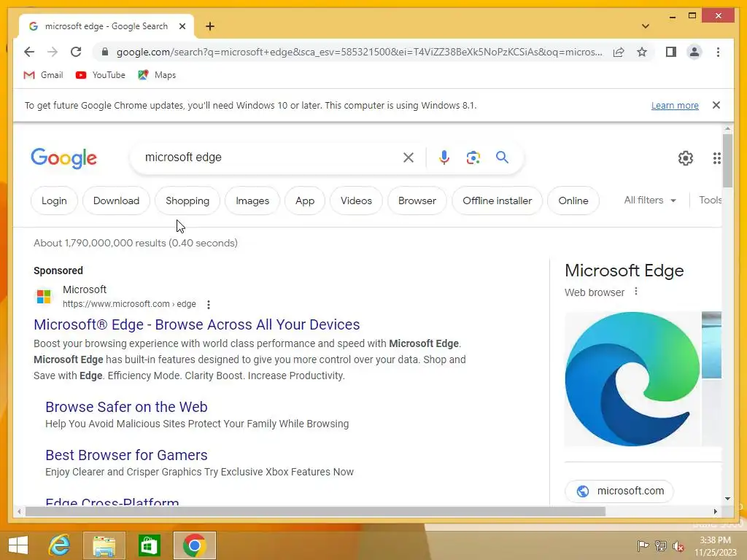The width and height of the screenshot is (747, 560).
Task: Open Microsoft Edge - Browse Across All Your Devices
Action: coord(197,324)
